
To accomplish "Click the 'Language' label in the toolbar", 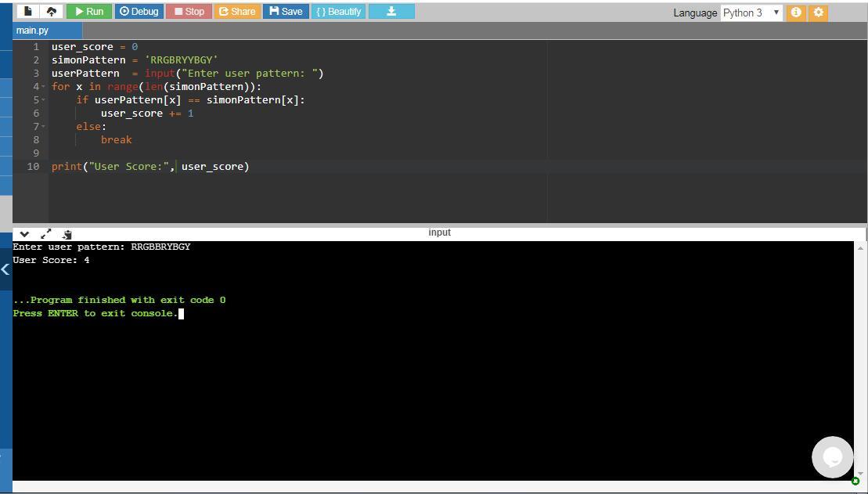I will pos(695,13).
